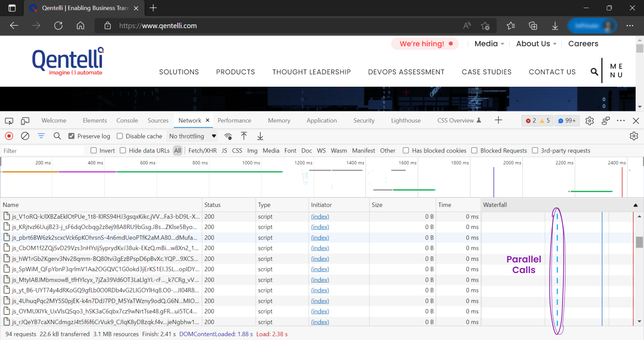
Task: Click the site lock icon in address bar
Action: [108, 25]
